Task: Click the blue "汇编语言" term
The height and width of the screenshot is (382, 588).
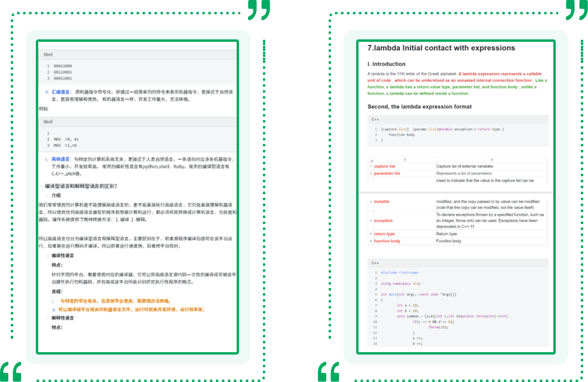Action: click(x=61, y=93)
